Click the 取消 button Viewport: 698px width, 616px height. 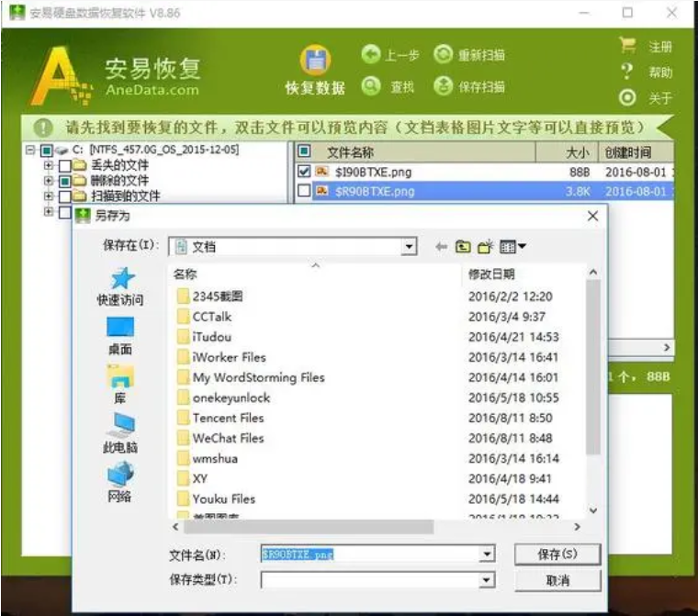click(x=557, y=580)
